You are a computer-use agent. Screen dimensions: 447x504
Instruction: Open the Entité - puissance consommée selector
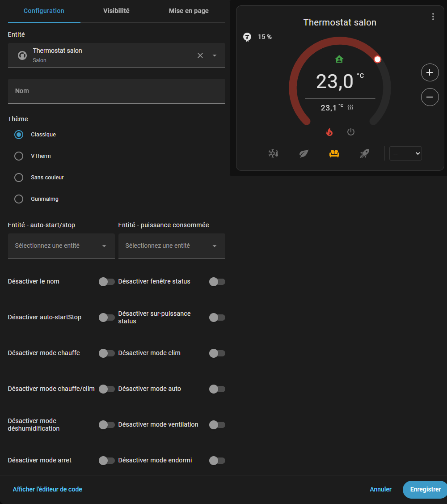pos(172,246)
